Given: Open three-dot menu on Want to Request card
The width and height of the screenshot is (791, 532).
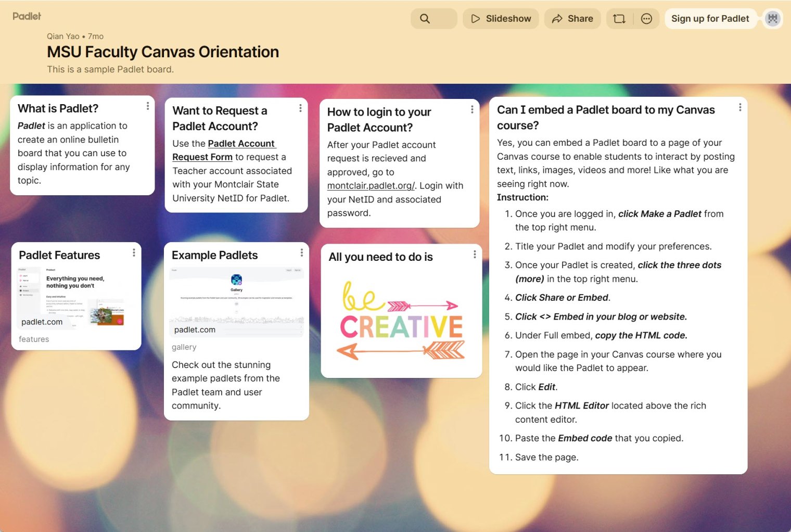Looking at the screenshot, I should click(x=300, y=108).
